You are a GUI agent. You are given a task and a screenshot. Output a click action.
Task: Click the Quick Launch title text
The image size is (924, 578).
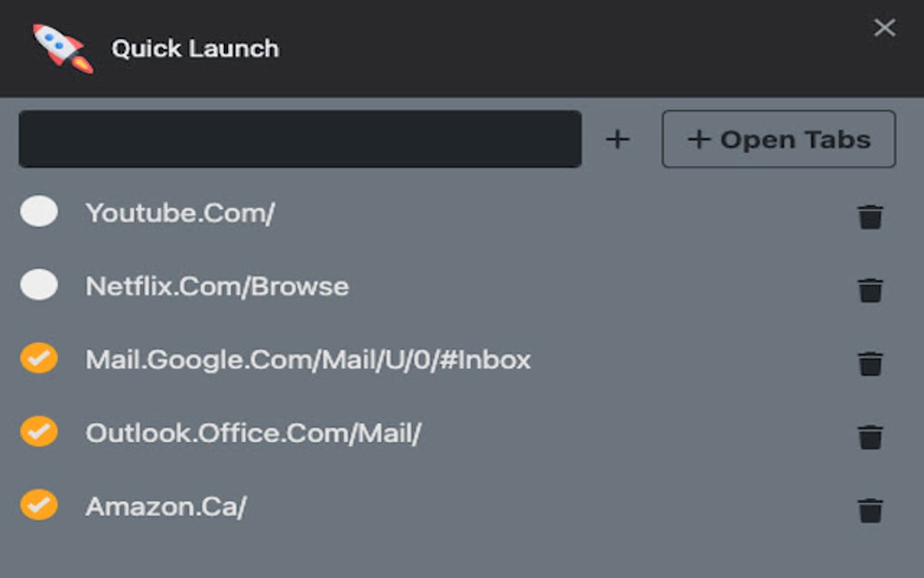pos(195,48)
